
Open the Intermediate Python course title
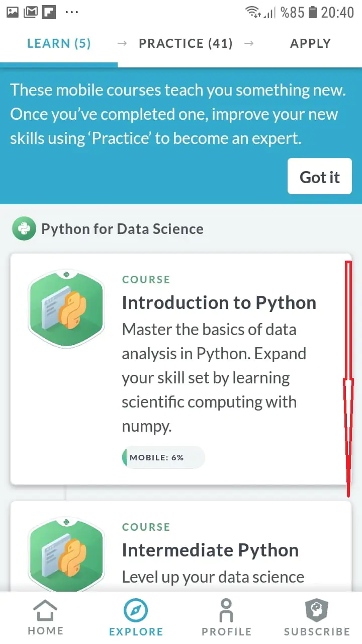coord(210,550)
